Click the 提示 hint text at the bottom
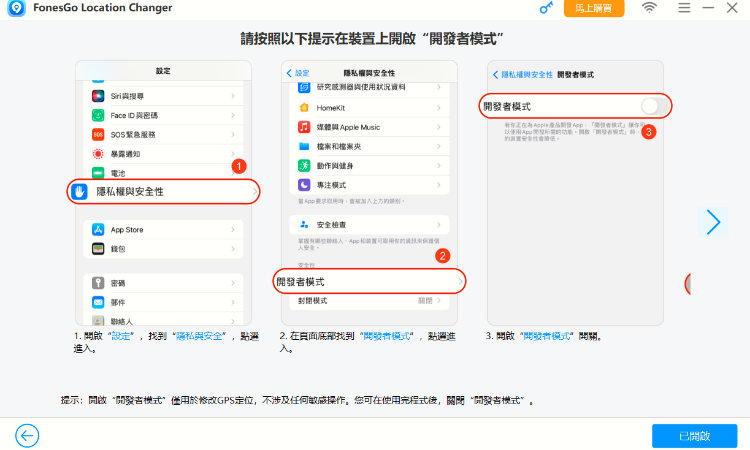The image size is (750, 450). (x=297, y=400)
